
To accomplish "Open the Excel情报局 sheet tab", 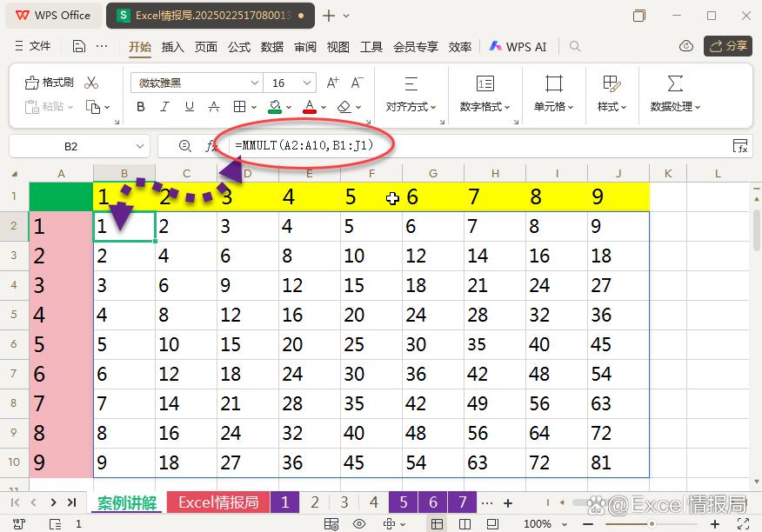I will 217,502.
